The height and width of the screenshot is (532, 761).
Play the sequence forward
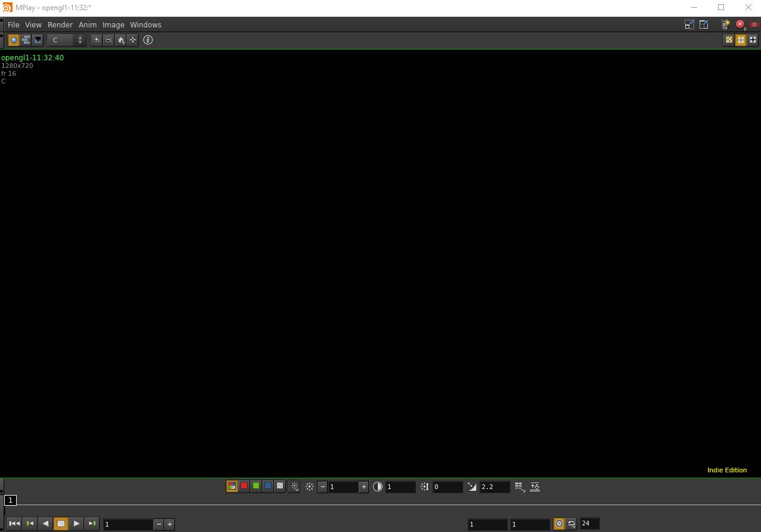point(76,524)
